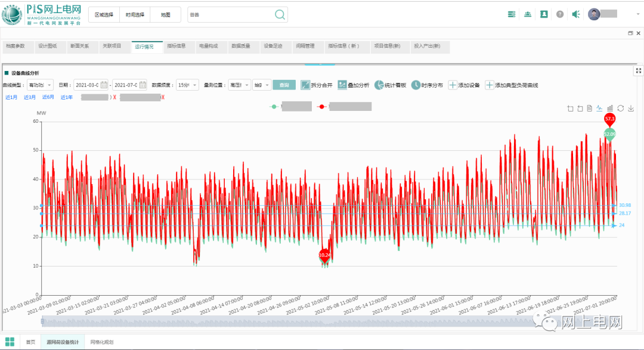Click the 叠加分析 overlay analysis icon

342,85
